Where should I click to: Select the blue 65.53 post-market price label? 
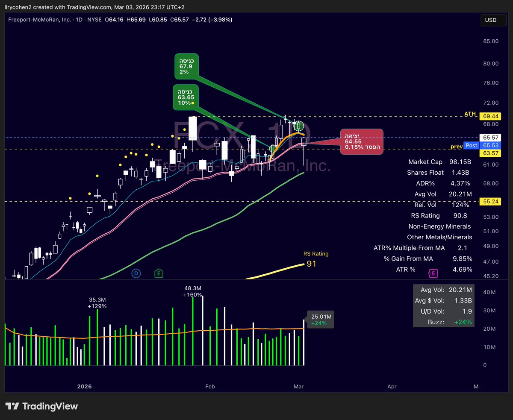(x=489, y=146)
